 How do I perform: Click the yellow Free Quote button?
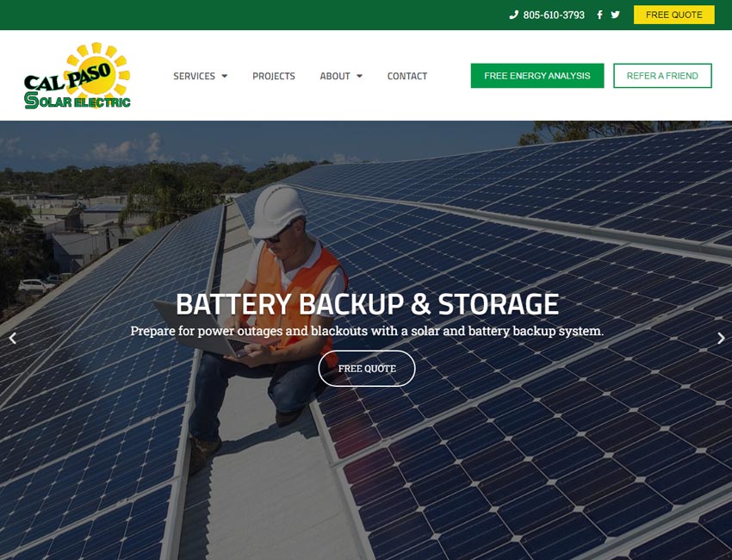coord(673,15)
